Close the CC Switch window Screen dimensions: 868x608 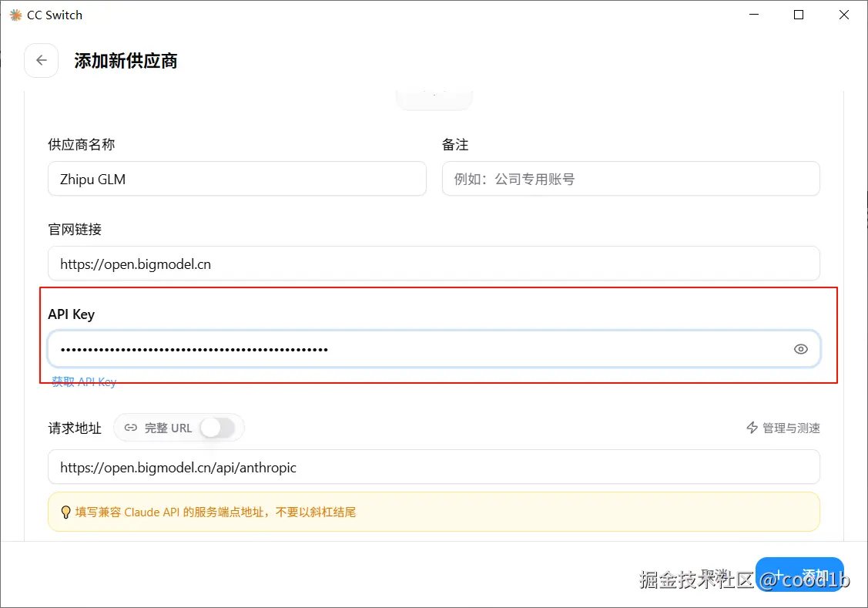(x=843, y=15)
